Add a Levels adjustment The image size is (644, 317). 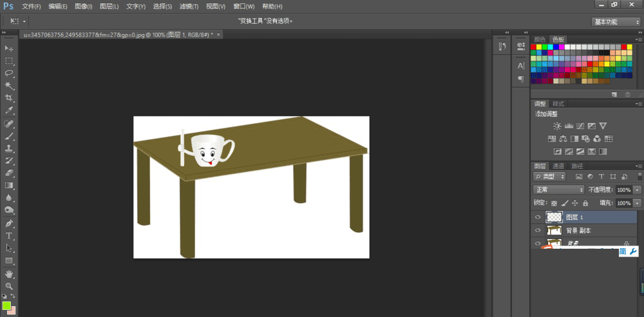tap(569, 126)
